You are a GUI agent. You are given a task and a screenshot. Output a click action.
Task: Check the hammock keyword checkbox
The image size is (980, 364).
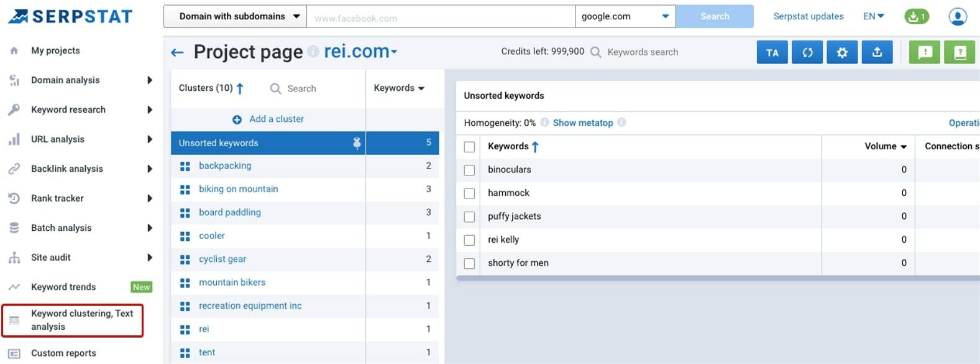pyautogui.click(x=469, y=194)
